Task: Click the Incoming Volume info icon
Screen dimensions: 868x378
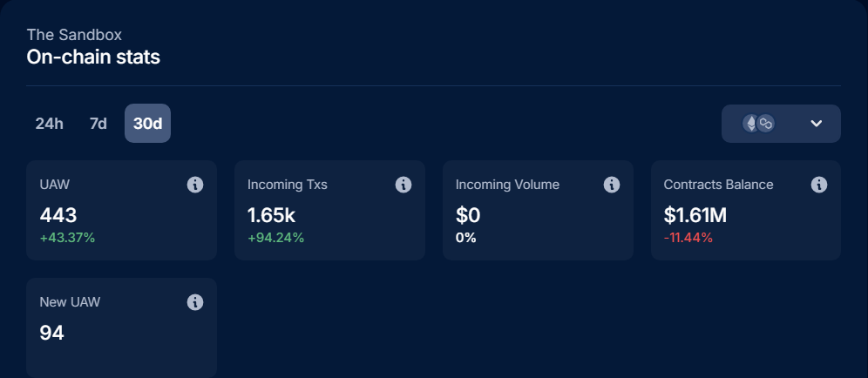Action: coord(612,185)
